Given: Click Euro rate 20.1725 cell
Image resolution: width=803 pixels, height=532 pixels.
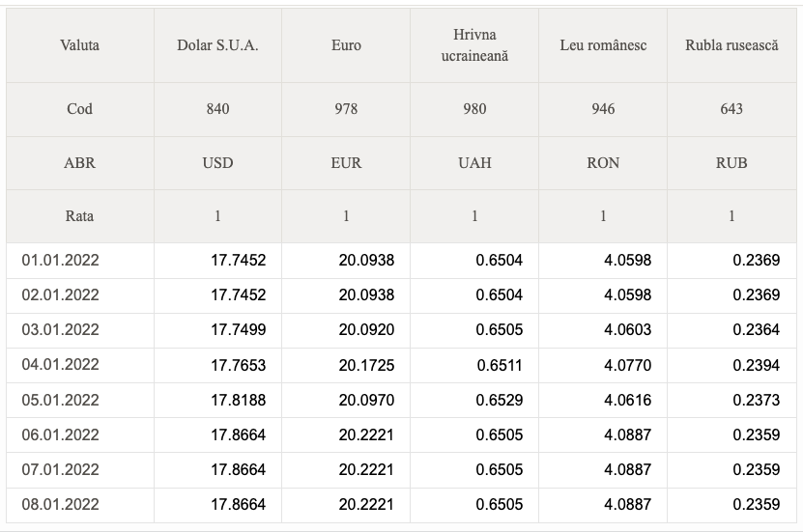Looking at the screenshot, I should tap(346, 365).
